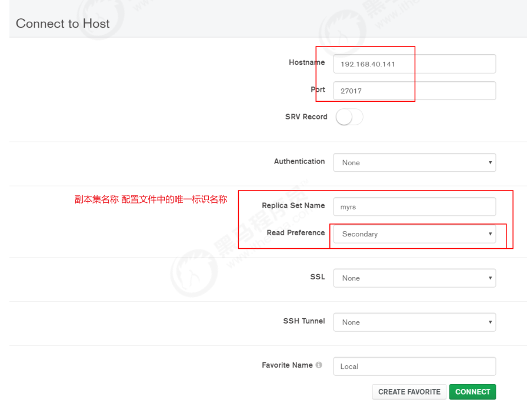Image resolution: width=527 pixels, height=420 pixels.
Task: Click the Favorite Name info icon
Action: click(x=319, y=365)
